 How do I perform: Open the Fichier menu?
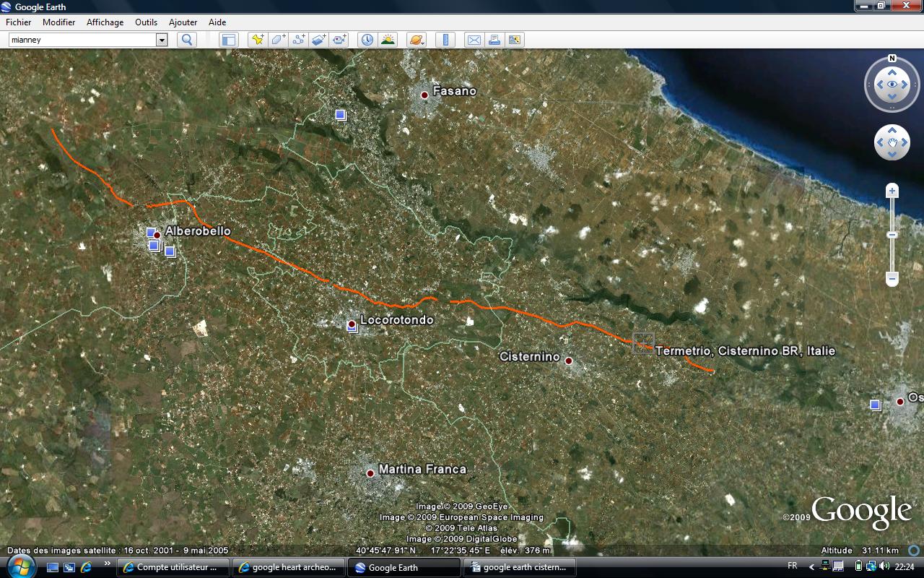click(19, 22)
